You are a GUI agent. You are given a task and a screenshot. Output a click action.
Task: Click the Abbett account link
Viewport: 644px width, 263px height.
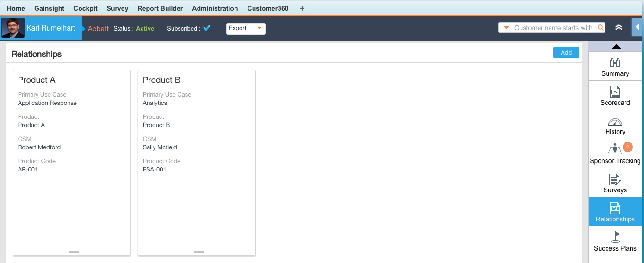coord(98,28)
